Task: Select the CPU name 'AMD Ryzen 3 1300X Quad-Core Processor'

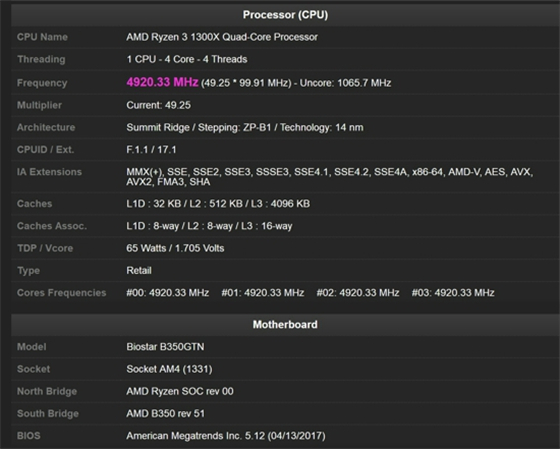Action: (x=222, y=37)
